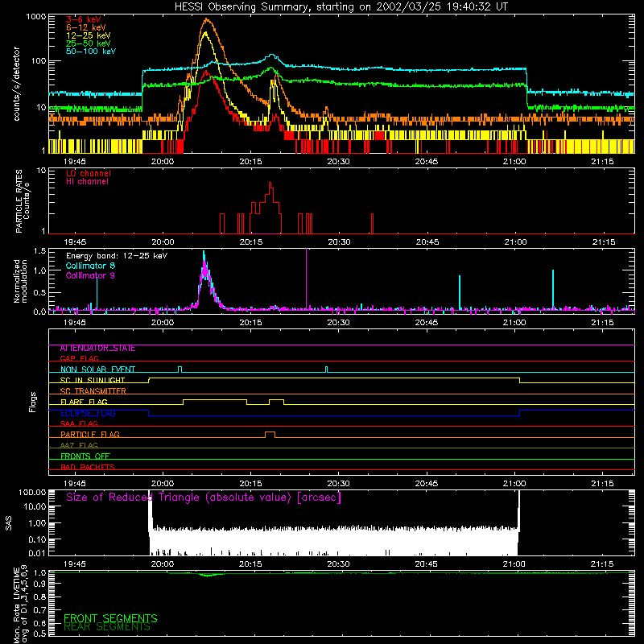Screen dimensions: 644x644
Task: Click the GAP_FLAG label
Action: pyautogui.click(x=79, y=358)
